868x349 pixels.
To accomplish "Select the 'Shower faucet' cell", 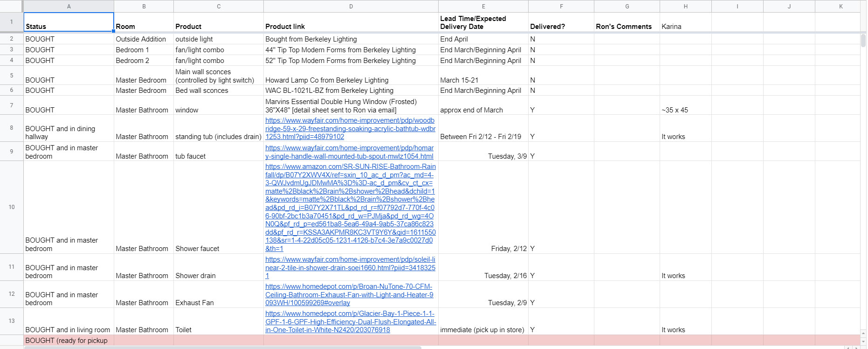I will (x=219, y=208).
